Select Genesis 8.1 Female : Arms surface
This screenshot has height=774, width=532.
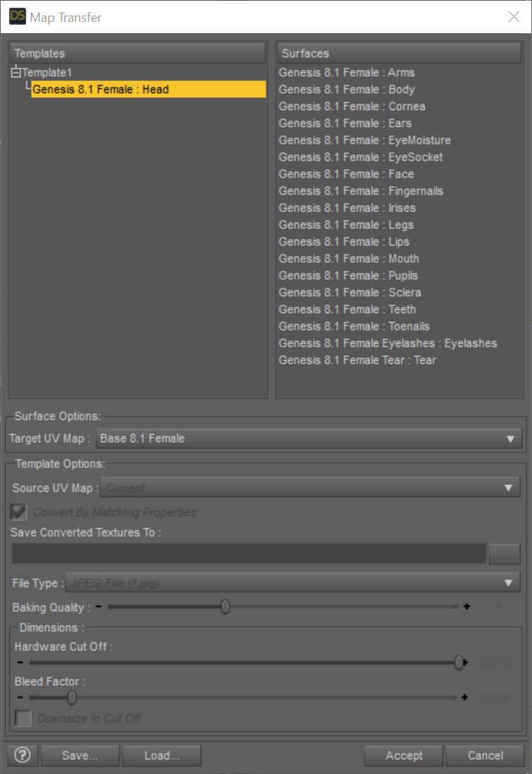pos(347,73)
